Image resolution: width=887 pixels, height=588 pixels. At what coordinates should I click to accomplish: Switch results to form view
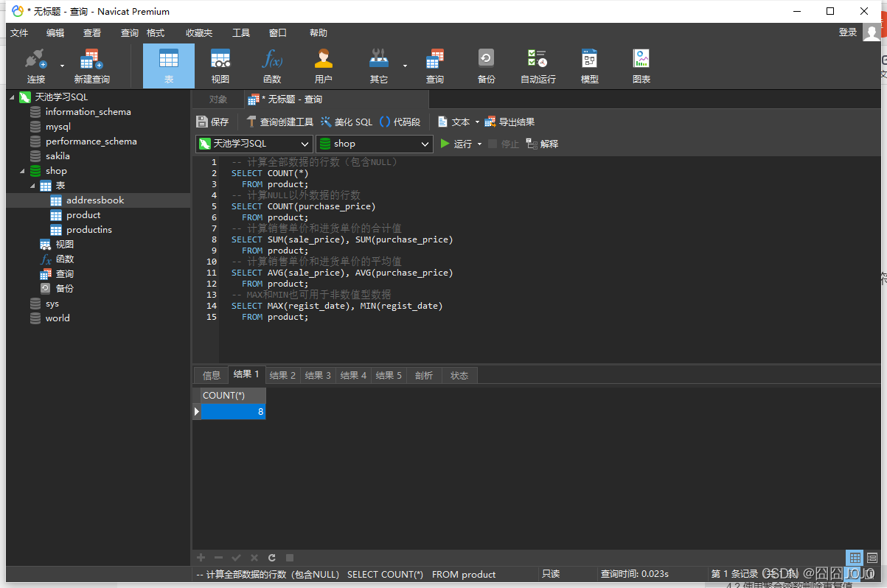coord(872,558)
